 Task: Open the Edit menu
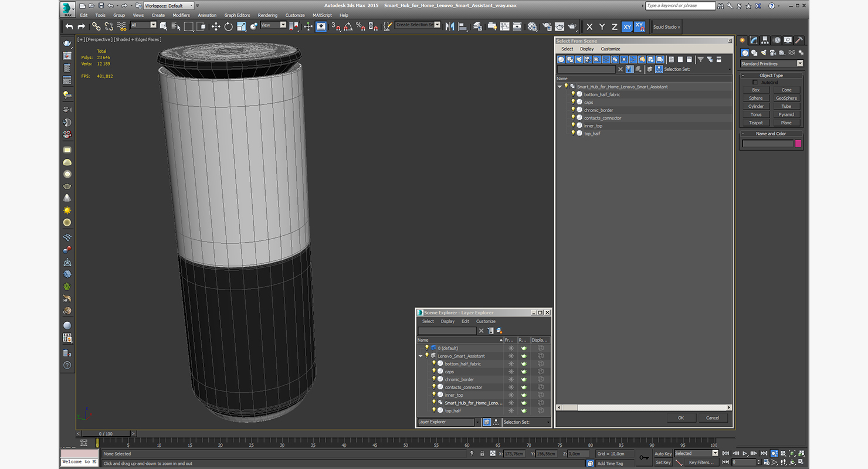(84, 15)
